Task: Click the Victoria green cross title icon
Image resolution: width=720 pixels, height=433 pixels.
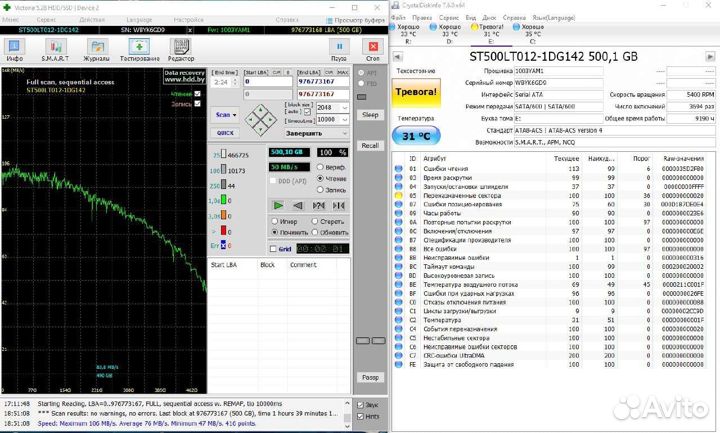Action: point(7,7)
